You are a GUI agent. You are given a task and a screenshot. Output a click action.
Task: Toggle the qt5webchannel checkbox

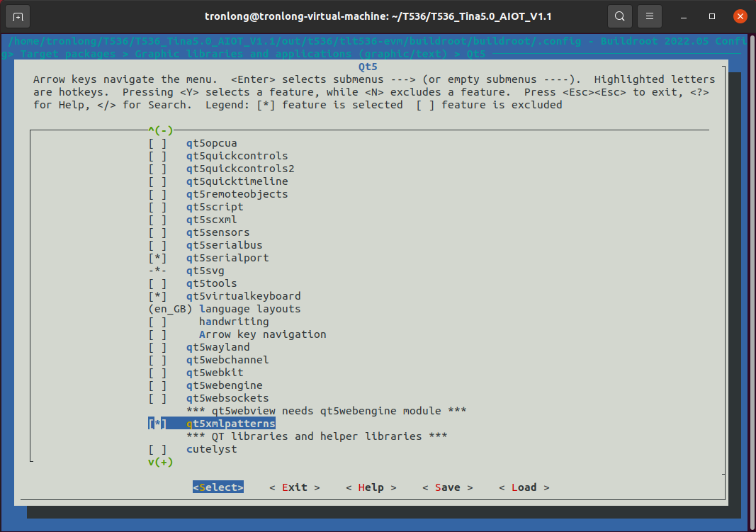coord(158,361)
